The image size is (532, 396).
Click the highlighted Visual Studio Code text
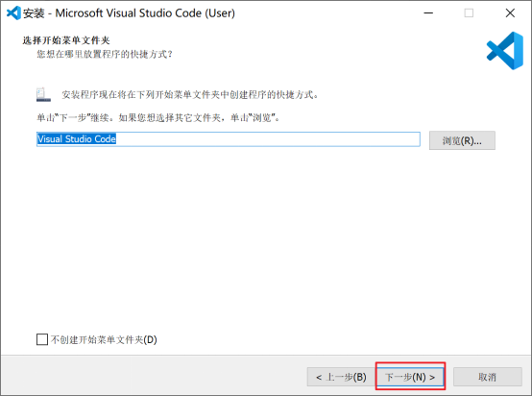coord(77,139)
